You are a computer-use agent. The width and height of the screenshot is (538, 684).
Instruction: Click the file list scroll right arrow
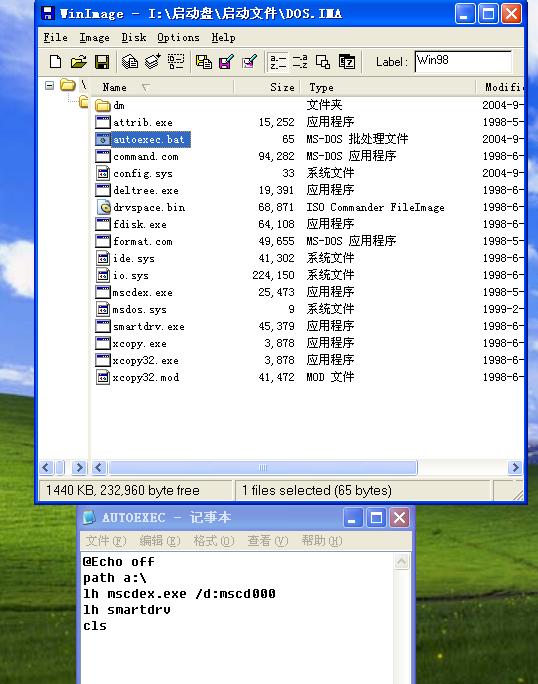pos(515,468)
